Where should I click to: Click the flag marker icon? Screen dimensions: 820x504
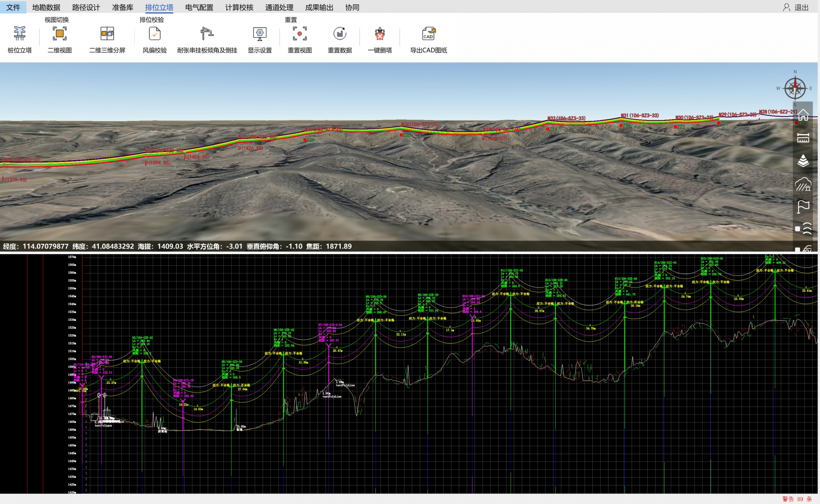pyautogui.click(x=803, y=207)
